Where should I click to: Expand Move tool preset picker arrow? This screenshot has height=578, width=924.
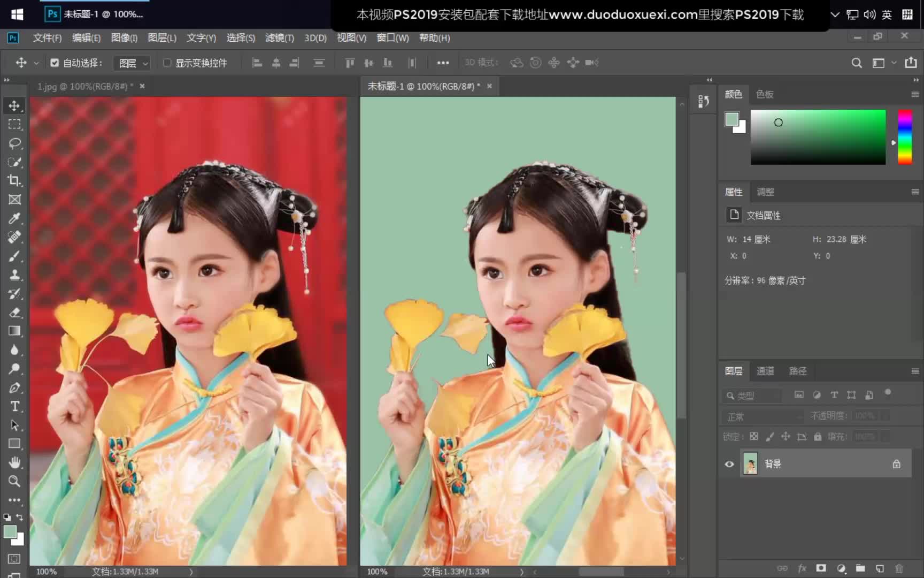tap(36, 63)
